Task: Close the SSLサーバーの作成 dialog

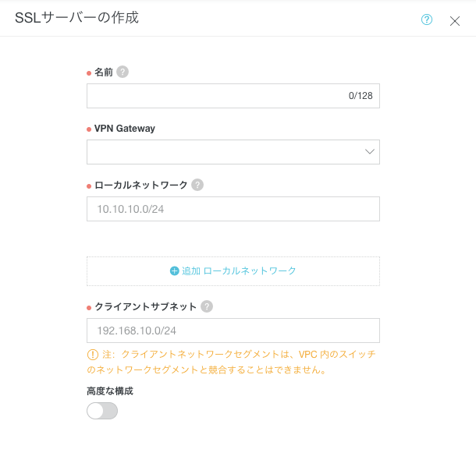Action: (455, 21)
